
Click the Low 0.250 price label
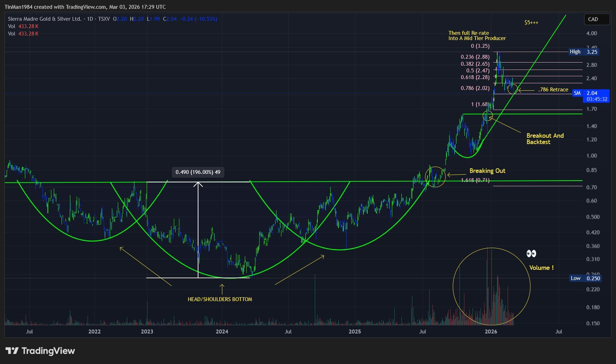585,278
